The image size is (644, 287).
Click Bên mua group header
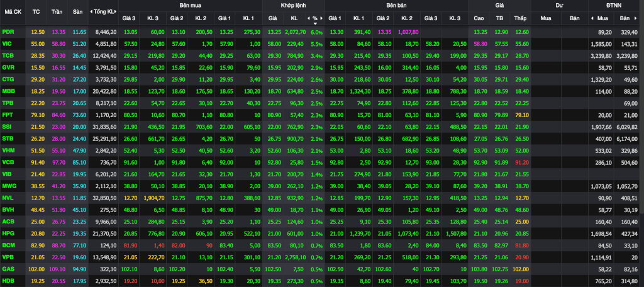pos(190,6)
